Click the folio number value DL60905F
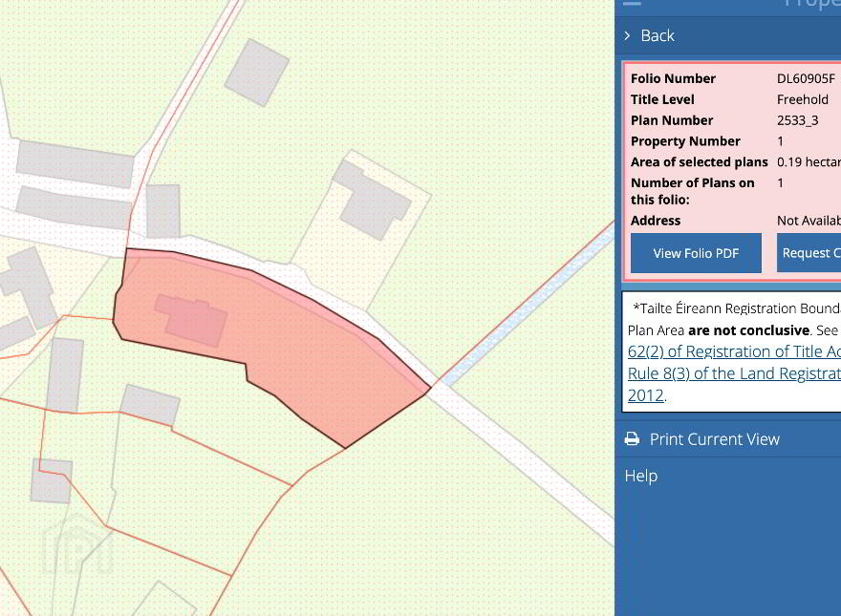The image size is (841, 616). coord(806,79)
